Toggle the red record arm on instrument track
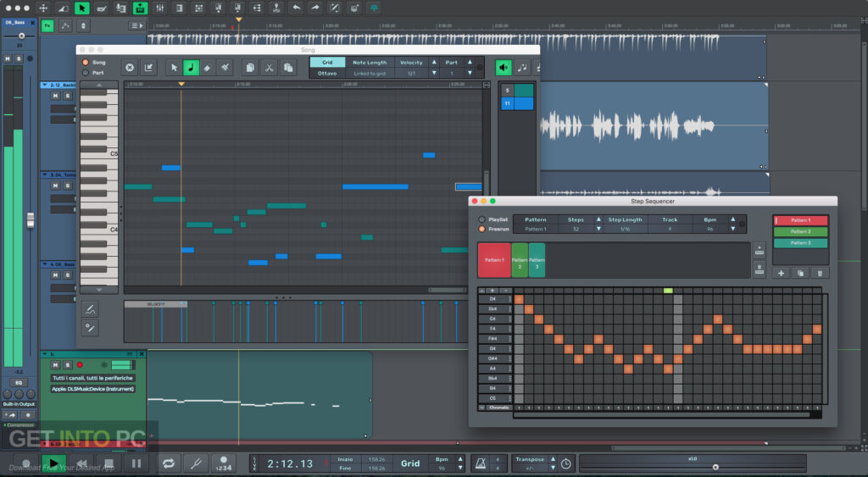 80,364
